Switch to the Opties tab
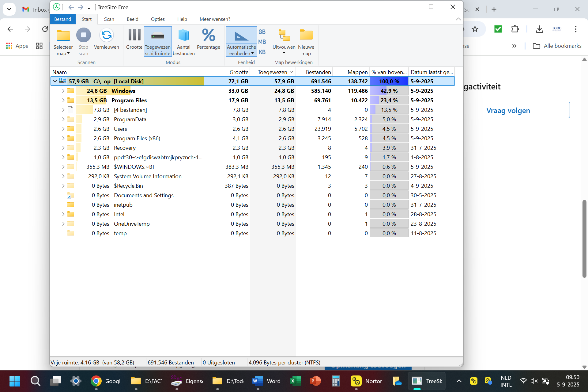588x392 pixels. pos(157,19)
